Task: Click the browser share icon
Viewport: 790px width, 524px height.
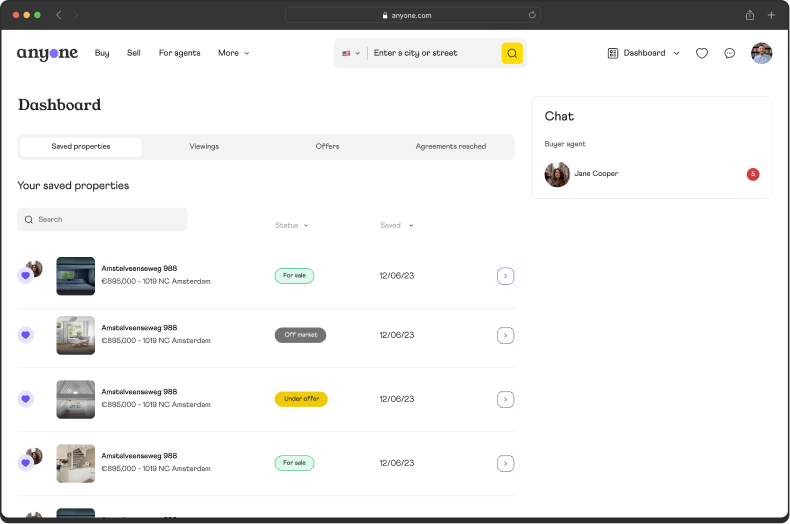Action: click(749, 15)
